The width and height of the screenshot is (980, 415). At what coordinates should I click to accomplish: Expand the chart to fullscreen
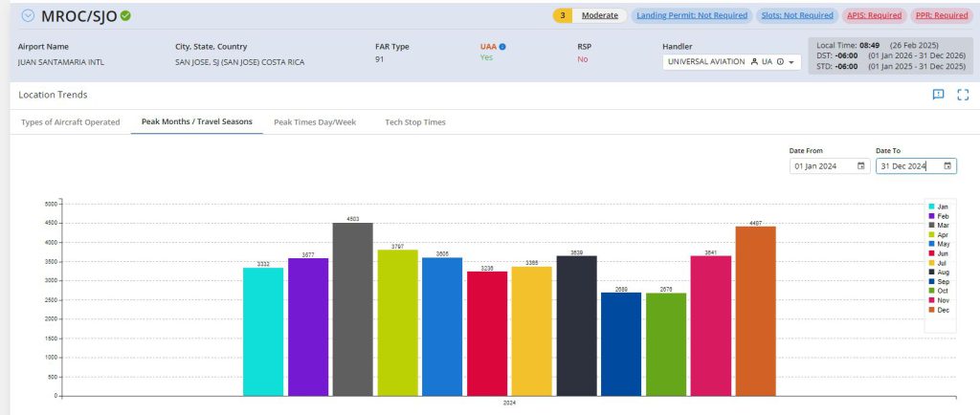tap(963, 95)
